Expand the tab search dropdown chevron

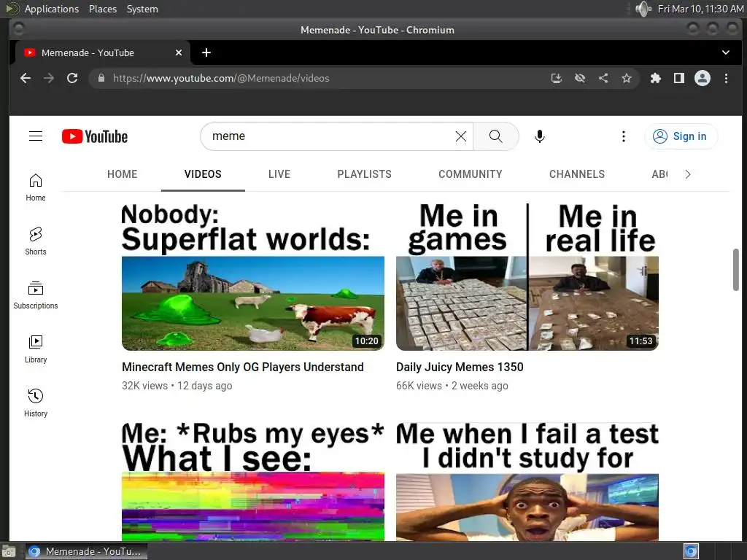[x=726, y=52]
